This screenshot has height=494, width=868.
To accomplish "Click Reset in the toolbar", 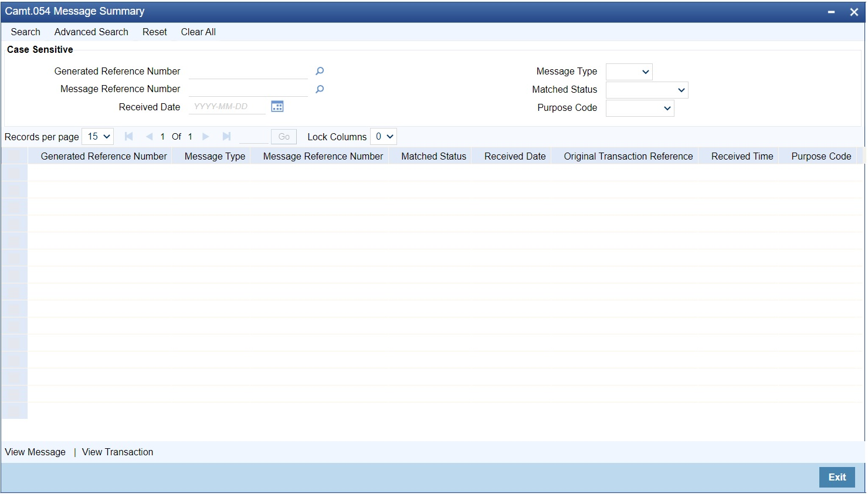I will 155,32.
